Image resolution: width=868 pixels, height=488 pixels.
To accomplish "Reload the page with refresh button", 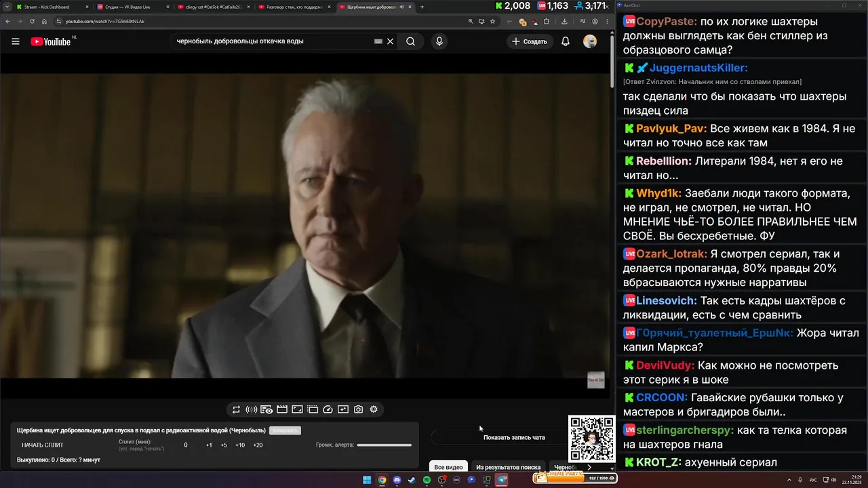I will click(31, 21).
